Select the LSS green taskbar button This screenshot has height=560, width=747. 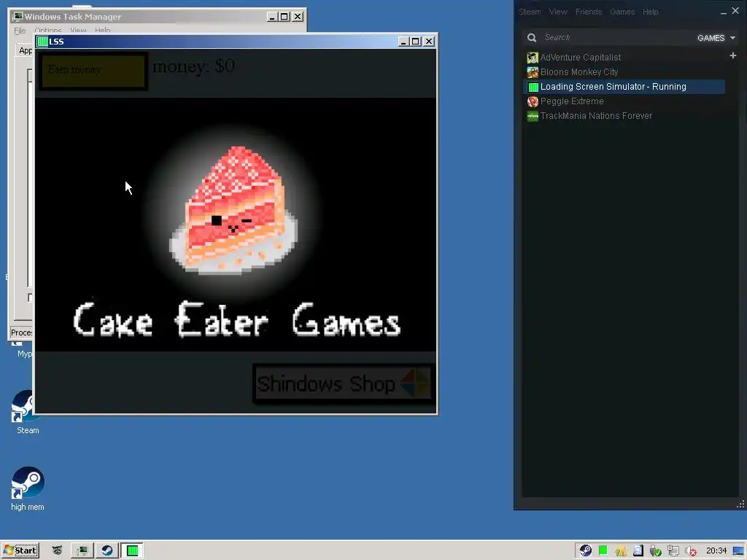tap(132, 551)
